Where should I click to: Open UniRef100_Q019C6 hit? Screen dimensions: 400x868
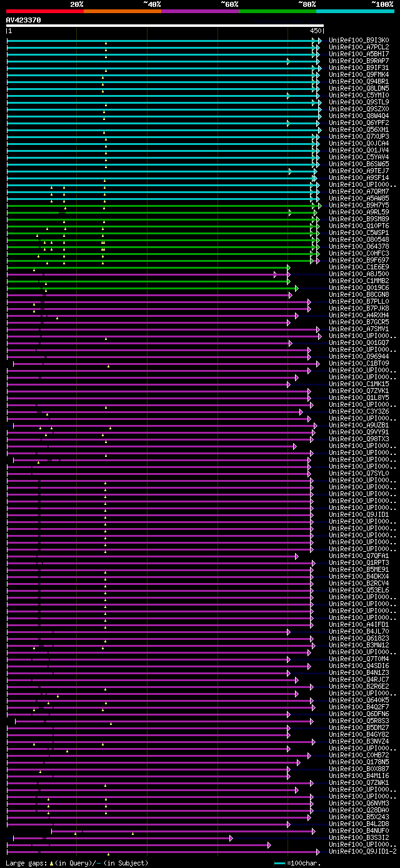pos(359,288)
